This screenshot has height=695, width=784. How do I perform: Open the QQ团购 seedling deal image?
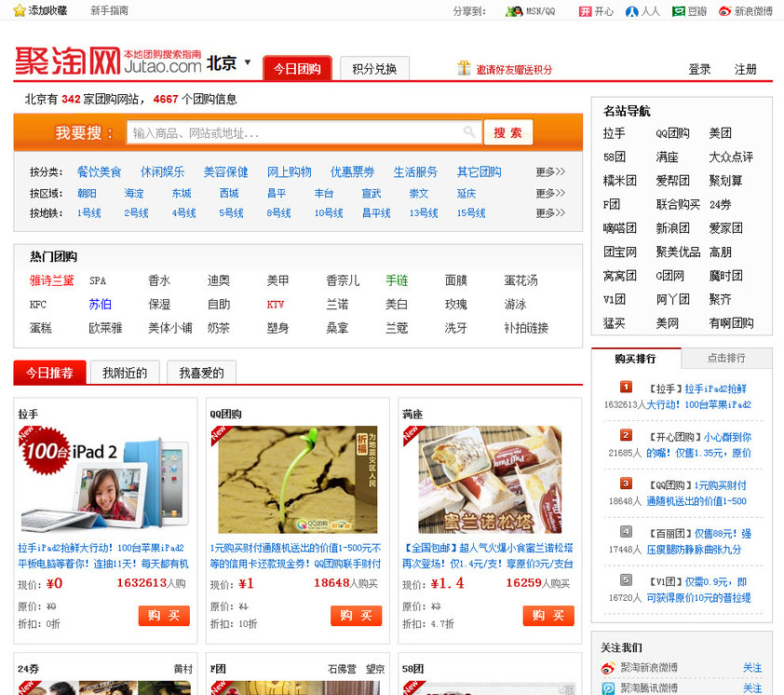tap(298, 479)
